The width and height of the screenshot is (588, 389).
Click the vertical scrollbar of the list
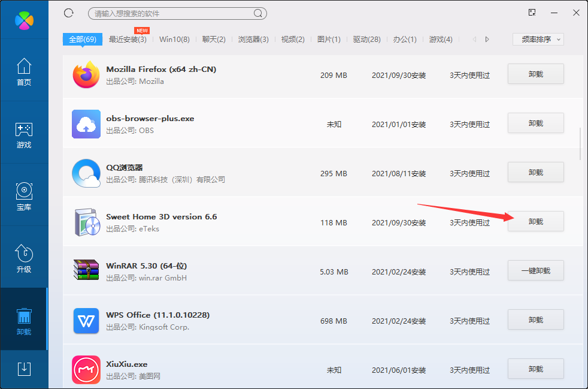[580, 143]
